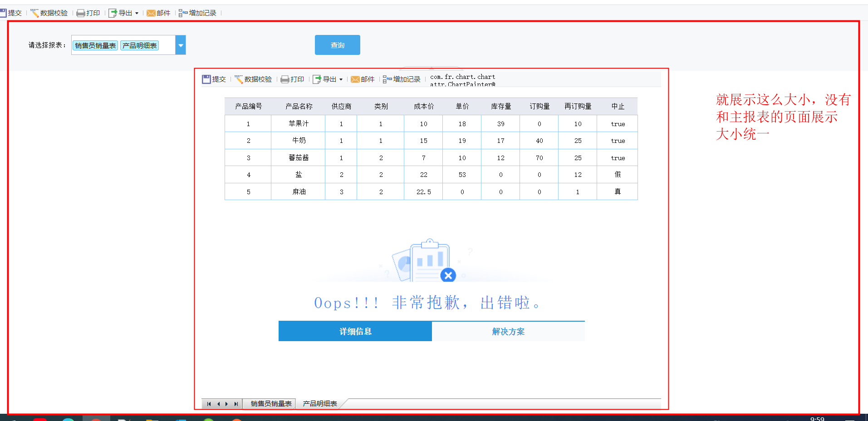Click 真 cell in the 麻油 row
The width and height of the screenshot is (868, 421).
[618, 191]
